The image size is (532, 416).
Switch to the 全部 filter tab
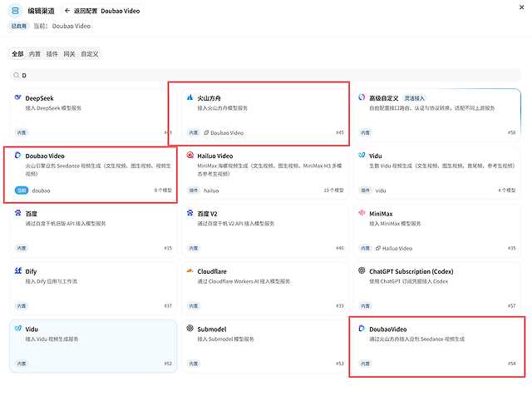pos(17,54)
